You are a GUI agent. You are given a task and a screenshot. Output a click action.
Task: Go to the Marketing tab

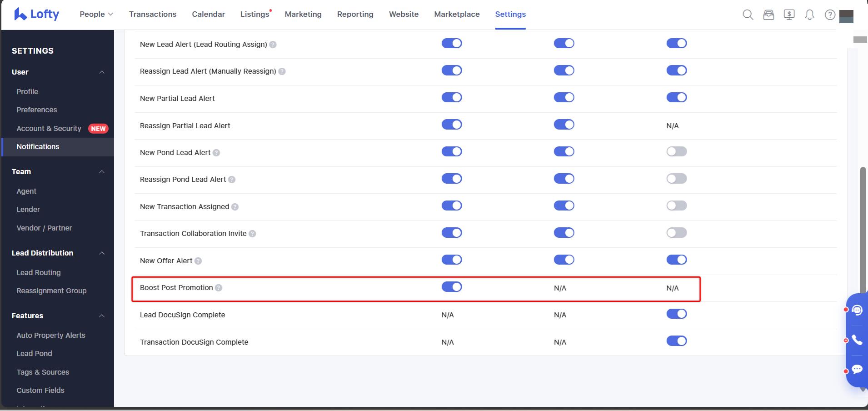tap(303, 15)
